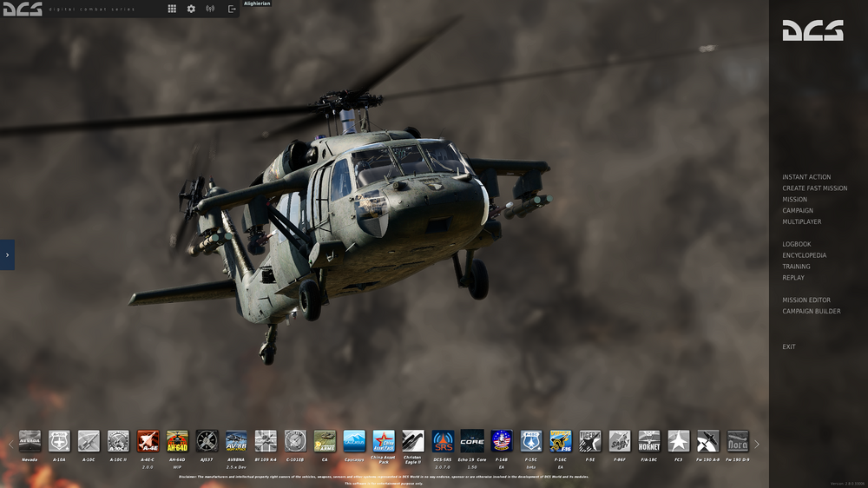The image size is (868, 488).
Task: Click the DCS logo in the top bar
Action: (x=23, y=9)
